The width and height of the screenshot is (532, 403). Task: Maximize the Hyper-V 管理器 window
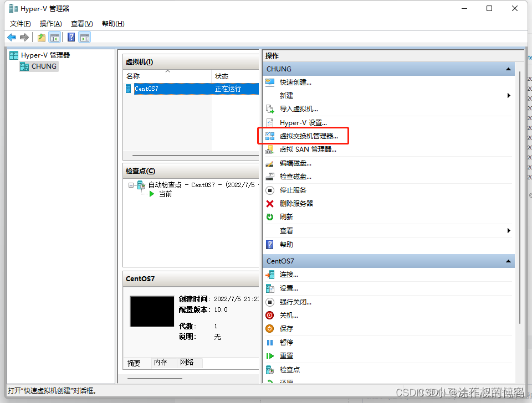(489, 8)
